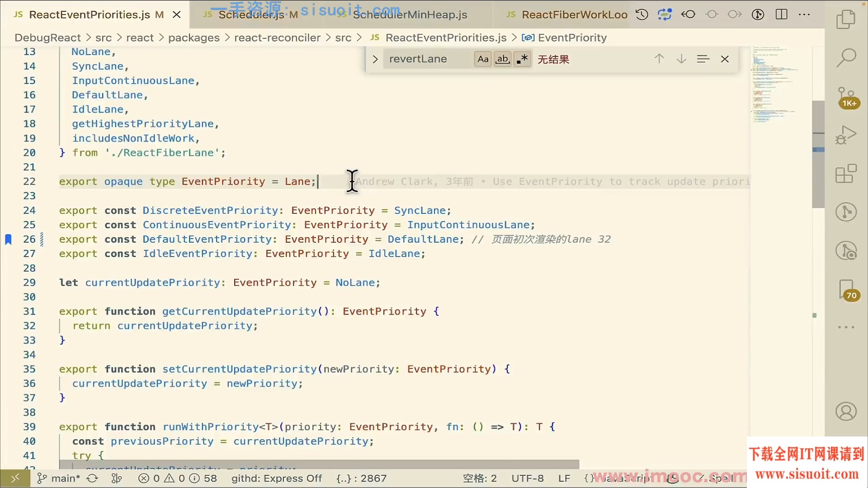This screenshot has height=488, width=868.
Task: Expand the replace field in find widget
Action: pos(375,59)
